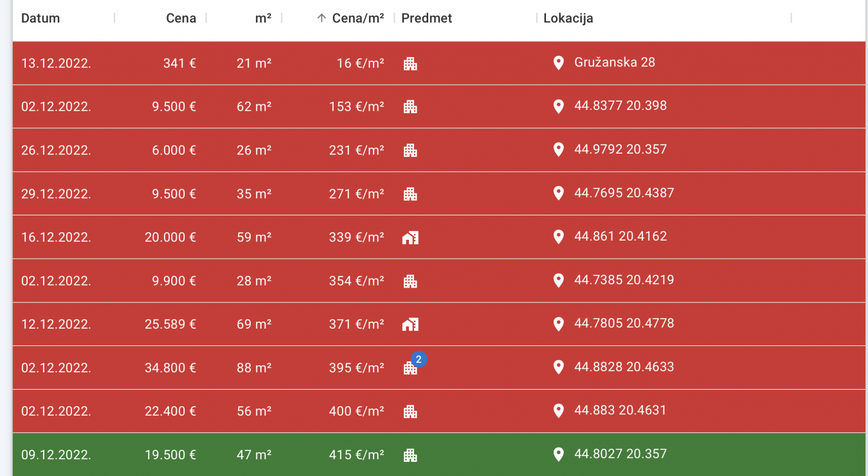868x476 pixels.
Task: Click the map pin next to Gružanska 28
Action: (x=559, y=62)
